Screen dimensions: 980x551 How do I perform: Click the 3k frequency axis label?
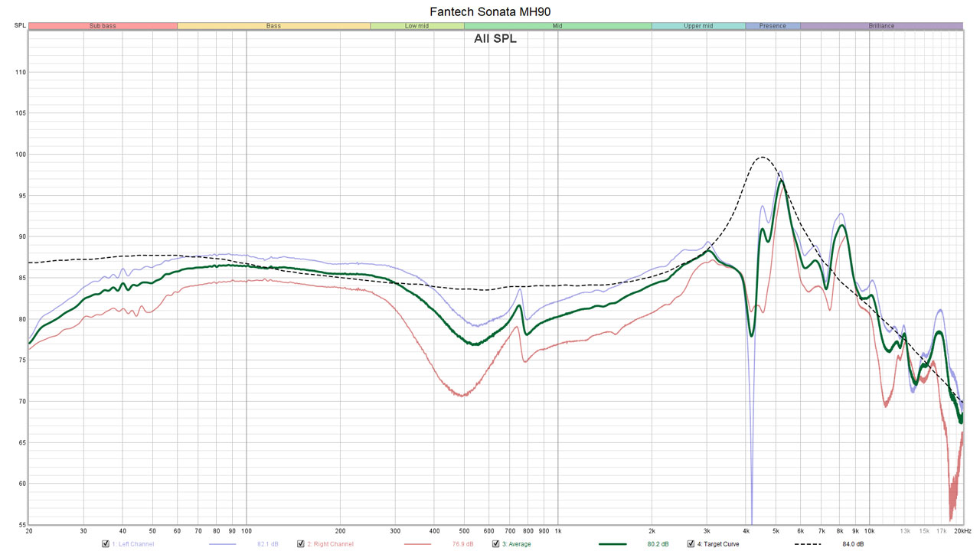click(x=707, y=530)
